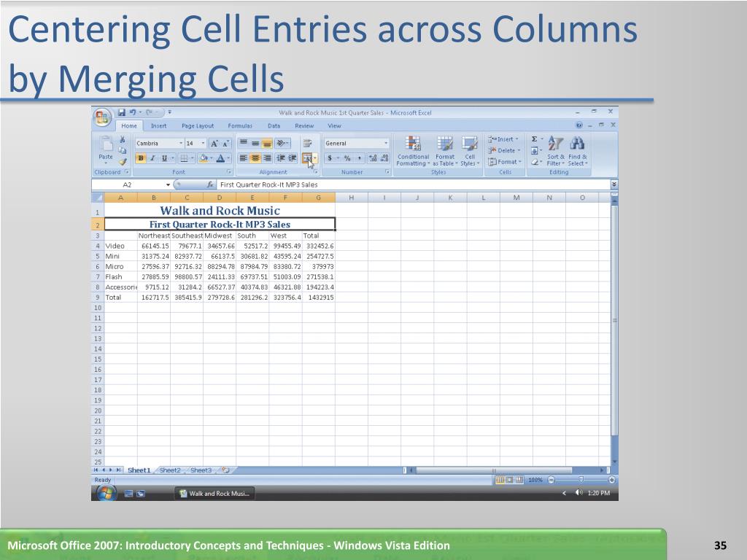
Task: Switch to the Data tab
Action: 274,125
